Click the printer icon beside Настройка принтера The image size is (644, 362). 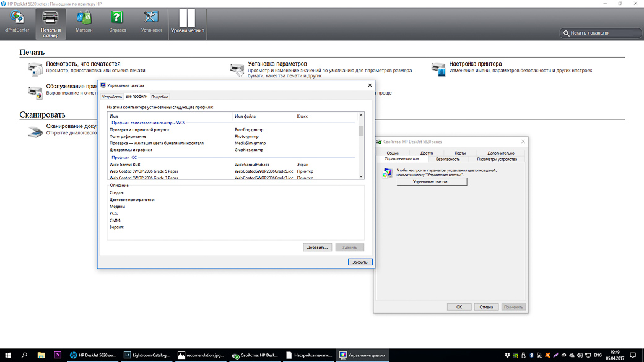pyautogui.click(x=438, y=69)
